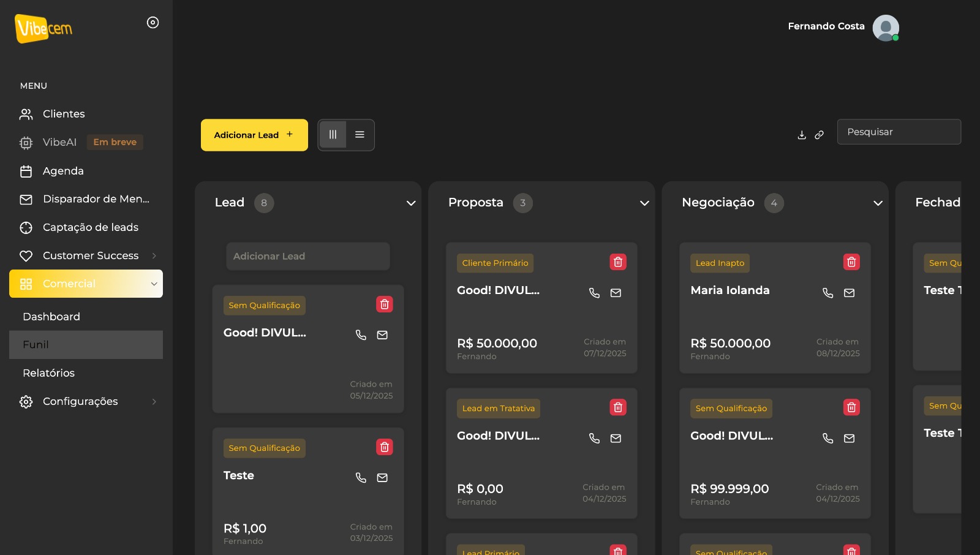The width and height of the screenshot is (980, 555).
Task: Click Fernando Costa user name
Action: [826, 26]
